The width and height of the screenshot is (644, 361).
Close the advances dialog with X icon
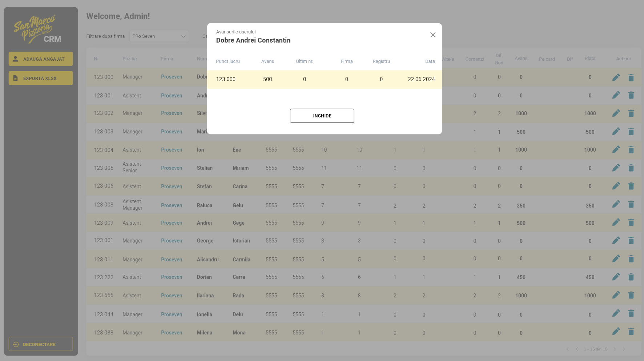click(x=433, y=35)
